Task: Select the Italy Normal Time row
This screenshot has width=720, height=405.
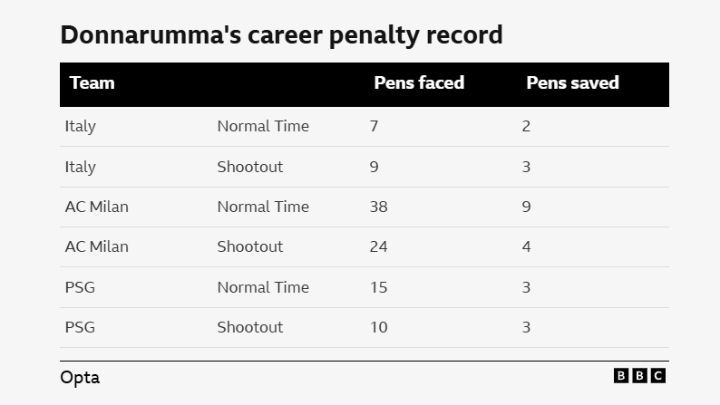Action: 364,126
